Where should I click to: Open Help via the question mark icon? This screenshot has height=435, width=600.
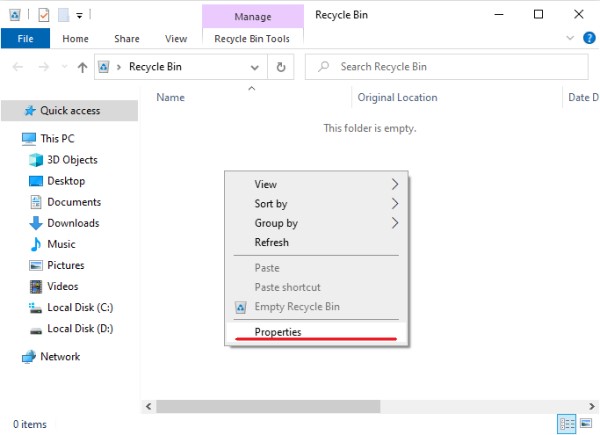click(589, 38)
